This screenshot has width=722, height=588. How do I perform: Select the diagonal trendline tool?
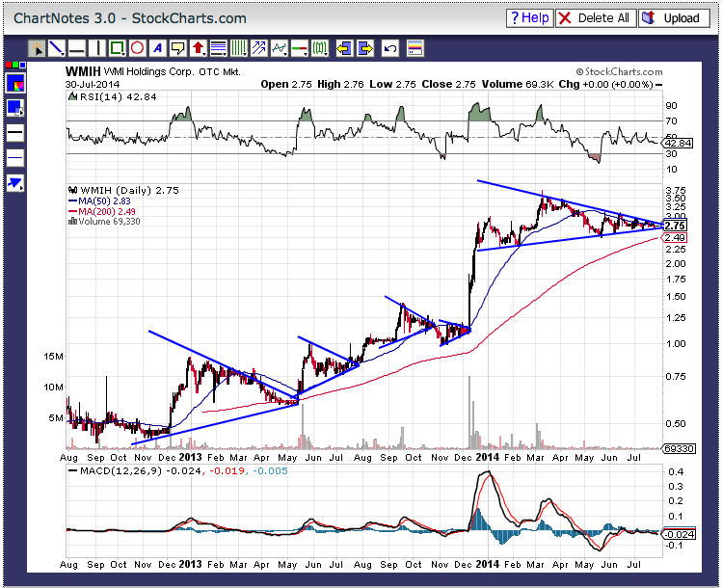tap(57, 48)
